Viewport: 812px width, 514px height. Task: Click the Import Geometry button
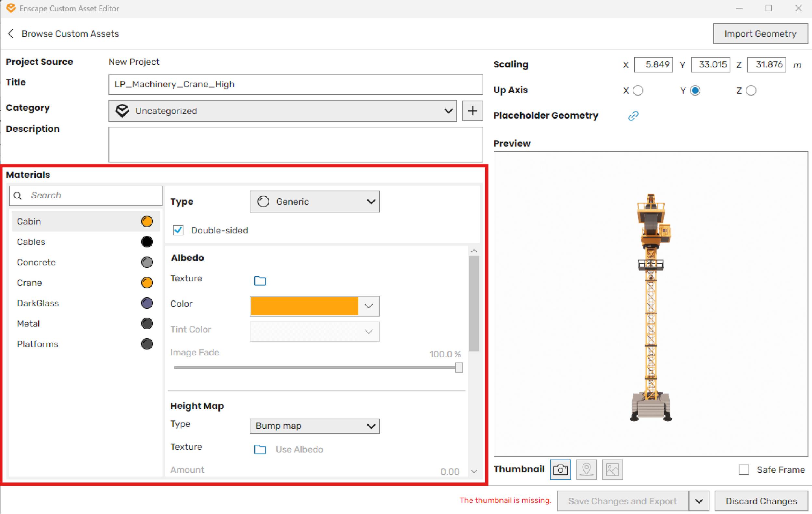pos(760,34)
